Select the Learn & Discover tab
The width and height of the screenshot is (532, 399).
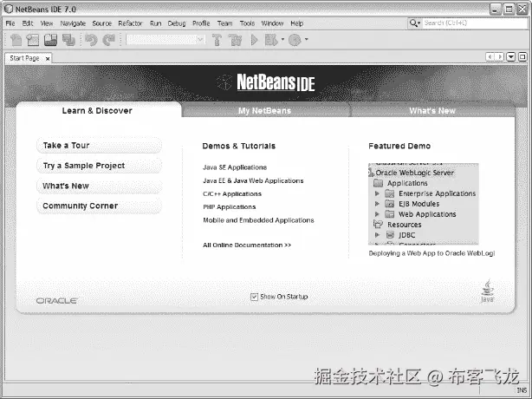point(97,111)
